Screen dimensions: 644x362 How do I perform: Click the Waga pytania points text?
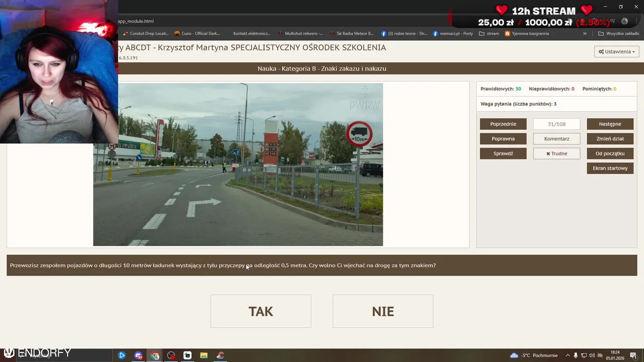click(518, 104)
